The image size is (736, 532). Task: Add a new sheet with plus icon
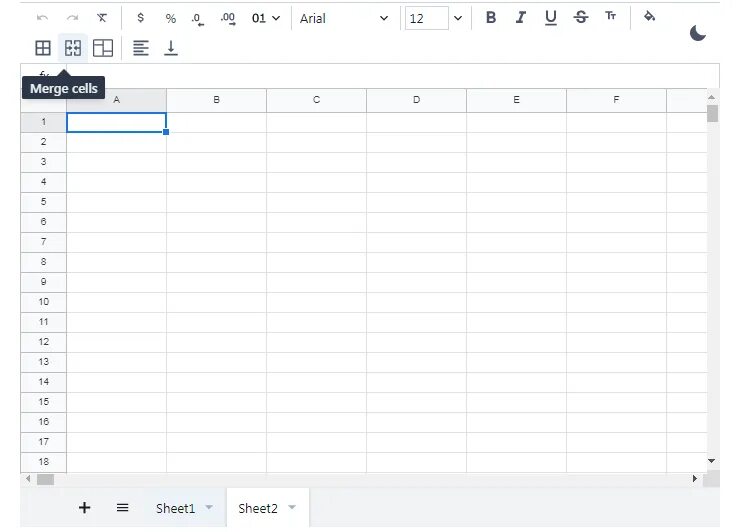tap(84, 508)
